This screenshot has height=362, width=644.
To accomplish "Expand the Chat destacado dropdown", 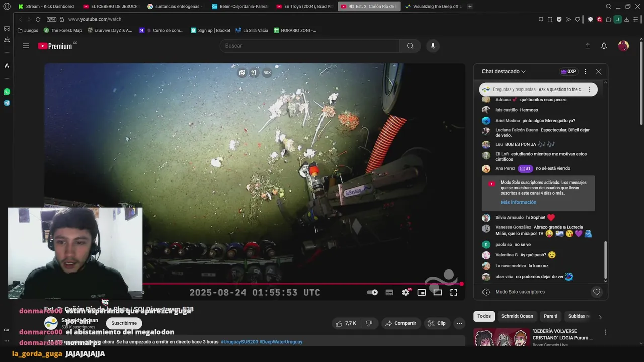I will click(504, 72).
